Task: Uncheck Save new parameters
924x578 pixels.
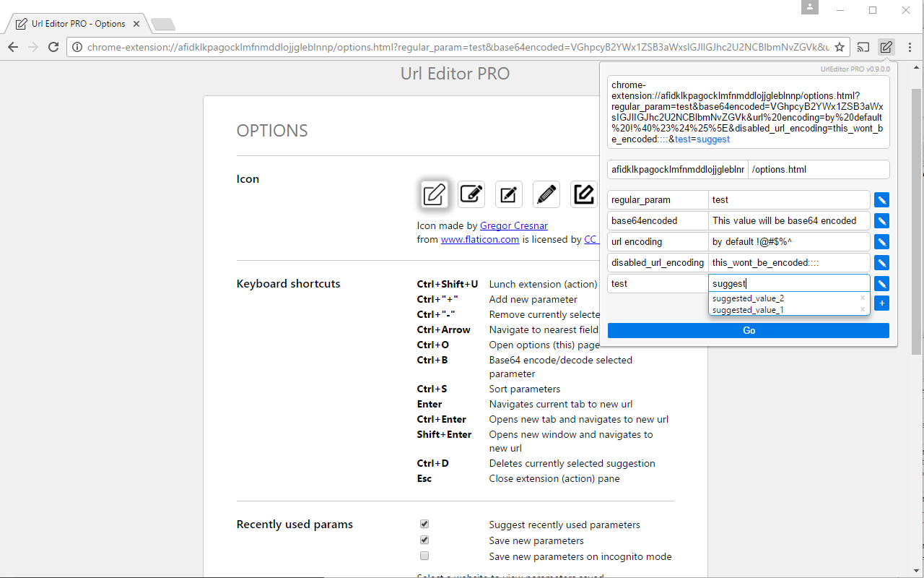Action: coord(424,540)
